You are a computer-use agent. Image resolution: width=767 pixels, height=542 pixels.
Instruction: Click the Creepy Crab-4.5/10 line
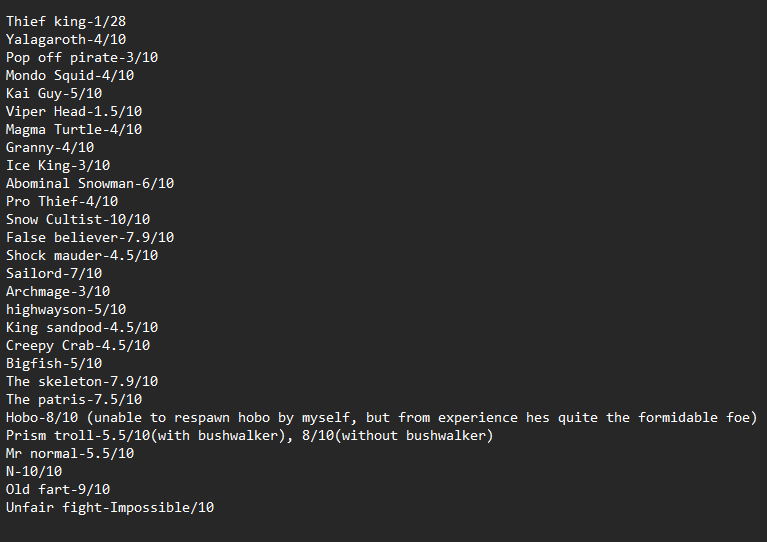[x=78, y=345]
